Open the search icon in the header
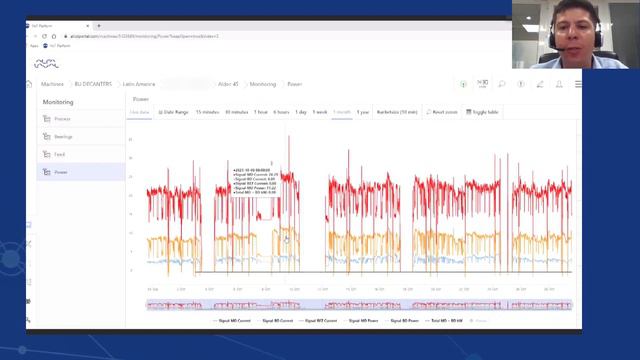This screenshot has height=360, width=640. pyautogui.click(x=502, y=84)
